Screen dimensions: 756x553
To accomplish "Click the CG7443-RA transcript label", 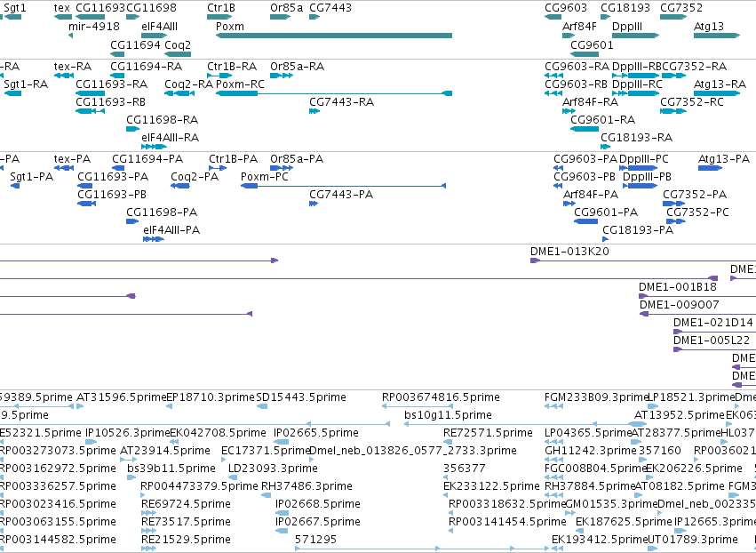I will point(341,102).
